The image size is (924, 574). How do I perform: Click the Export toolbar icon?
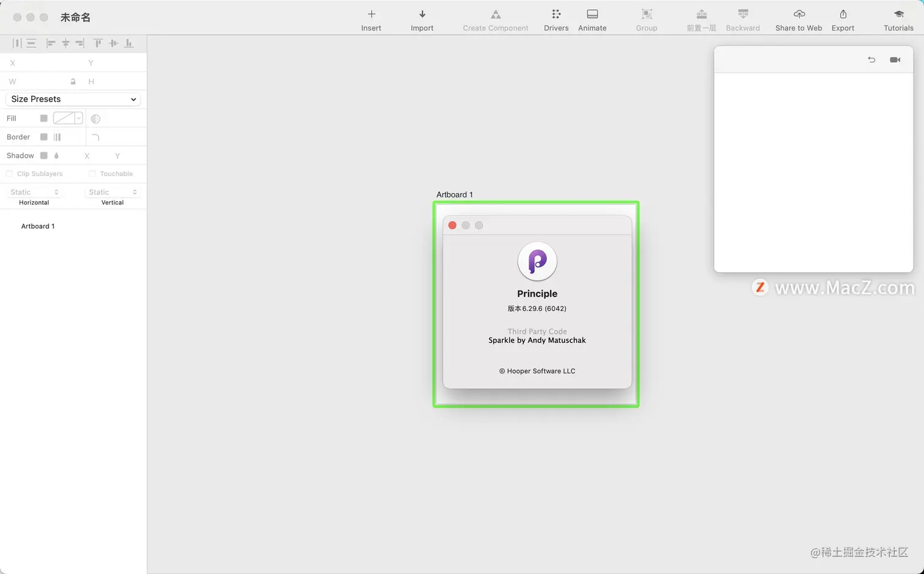(x=843, y=14)
